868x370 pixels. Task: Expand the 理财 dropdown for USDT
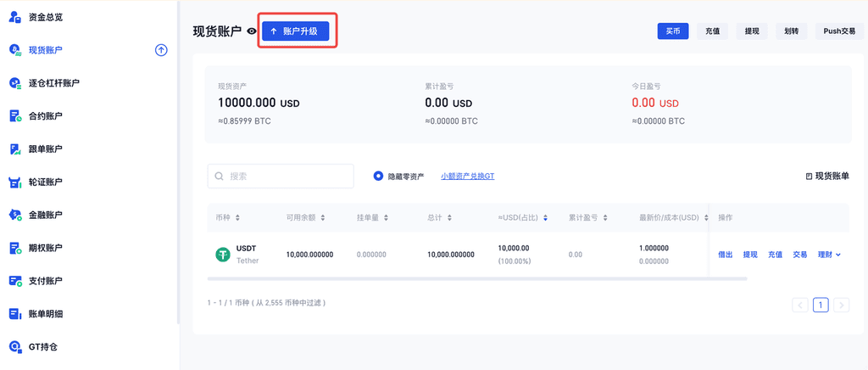click(x=829, y=255)
